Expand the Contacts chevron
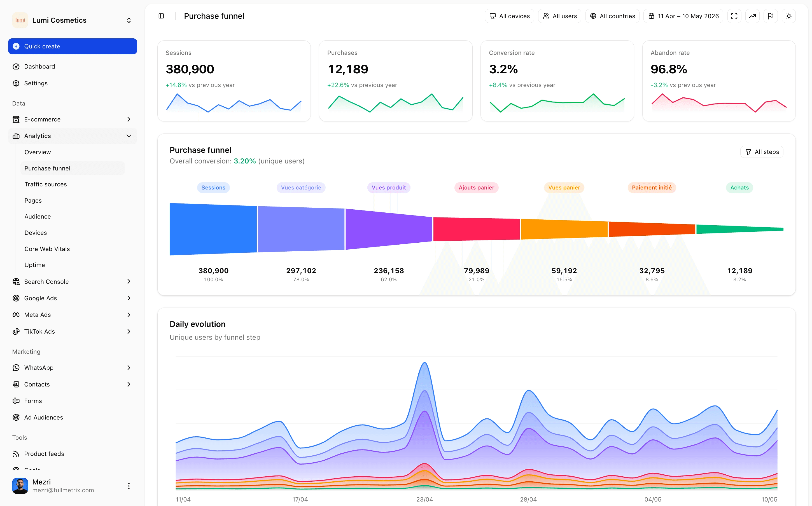The image size is (812, 506). (x=129, y=384)
